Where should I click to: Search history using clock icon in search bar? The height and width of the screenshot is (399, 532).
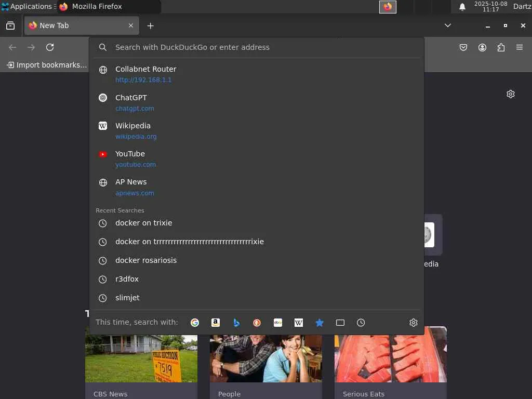point(361,323)
